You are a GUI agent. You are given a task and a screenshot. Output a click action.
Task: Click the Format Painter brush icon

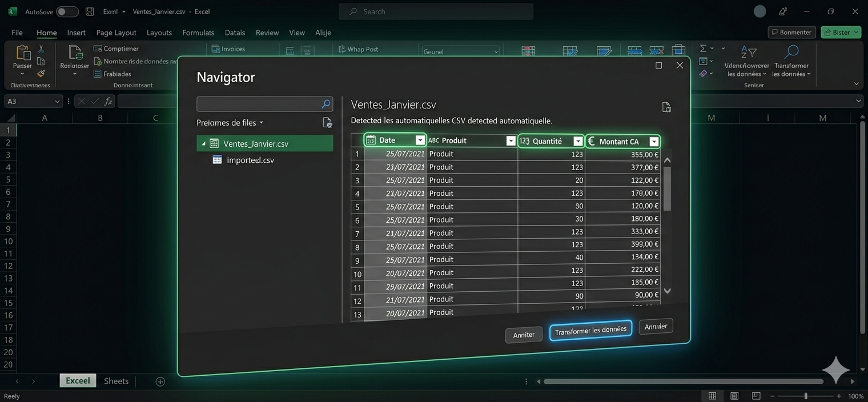coord(41,73)
